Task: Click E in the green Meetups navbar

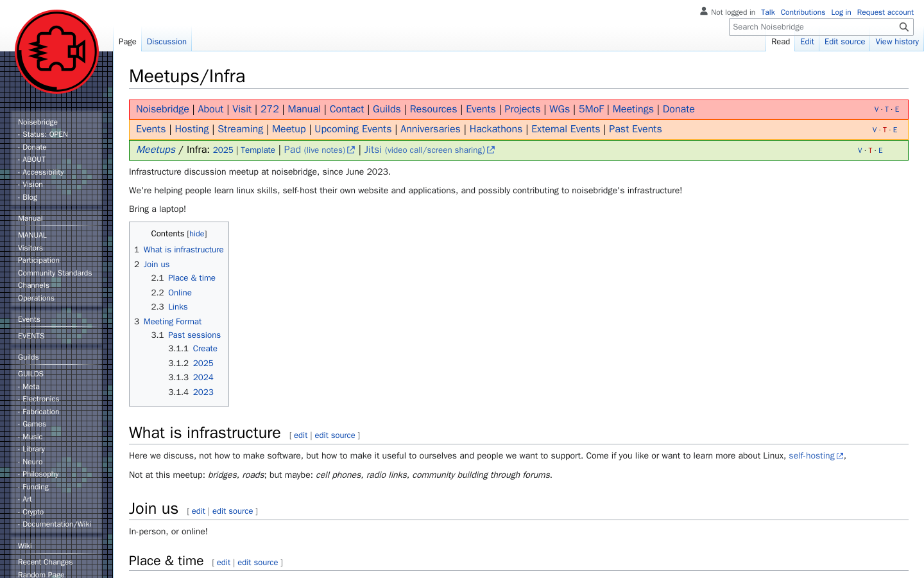Action: coord(880,150)
